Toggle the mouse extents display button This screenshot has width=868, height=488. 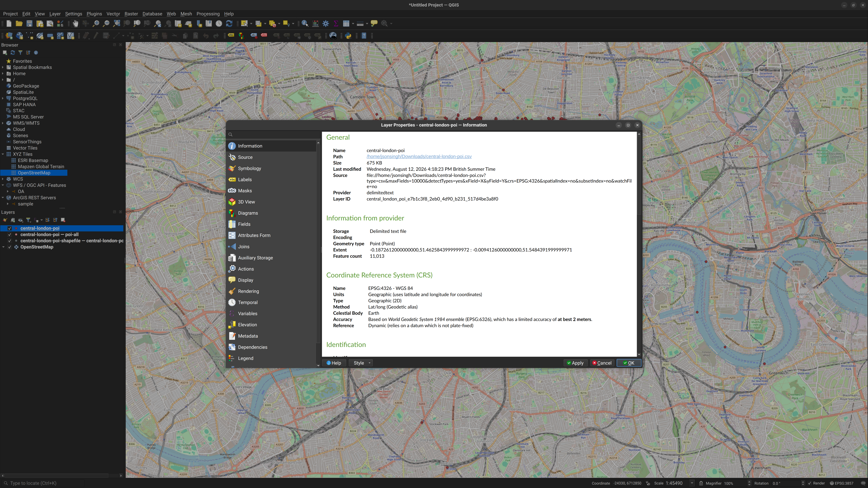[x=648, y=483]
